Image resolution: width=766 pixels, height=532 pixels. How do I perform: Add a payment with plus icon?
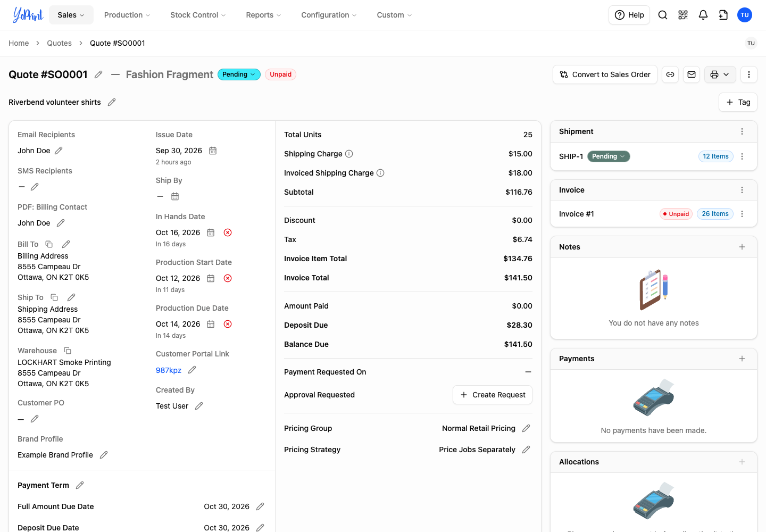[742, 359]
